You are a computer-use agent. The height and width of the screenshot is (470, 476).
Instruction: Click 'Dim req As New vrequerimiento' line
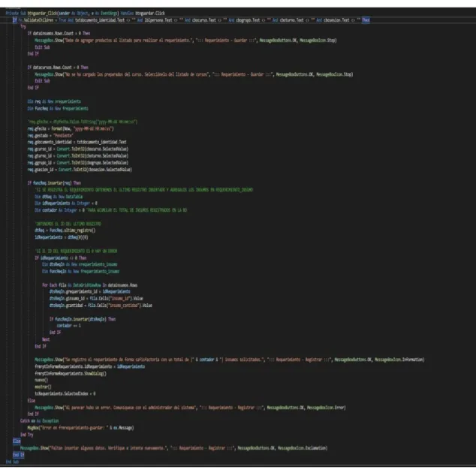54,101
